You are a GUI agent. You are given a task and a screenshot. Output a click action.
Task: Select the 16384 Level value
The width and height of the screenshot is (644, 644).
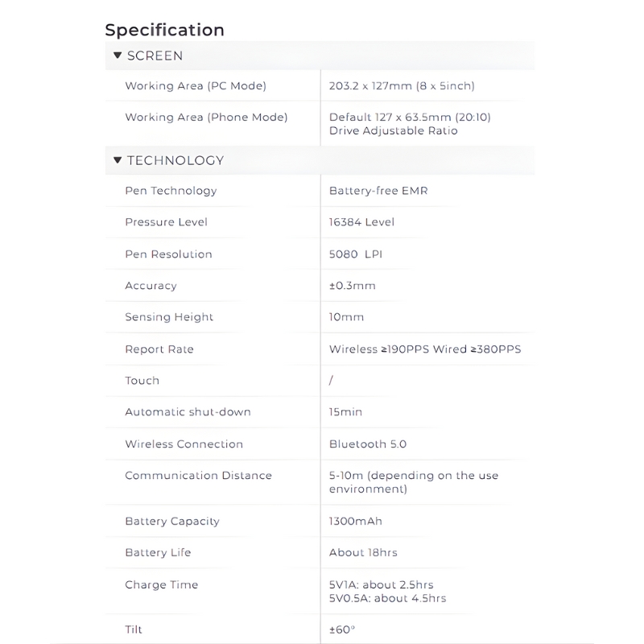click(361, 222)
